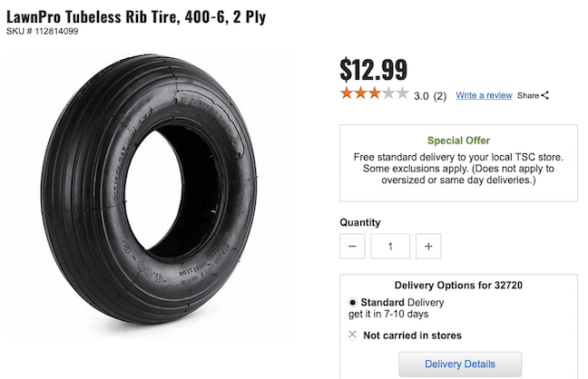Decrease quantity with the minus button
Screen dimensions: 588x379
353,246
